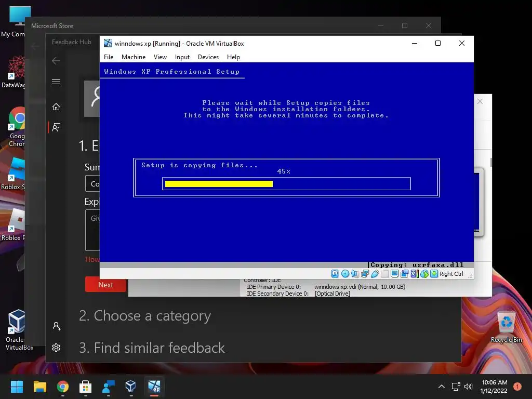Click the add account icon in Feedback Hub
The image size is (532, 399).
[57, 326]
